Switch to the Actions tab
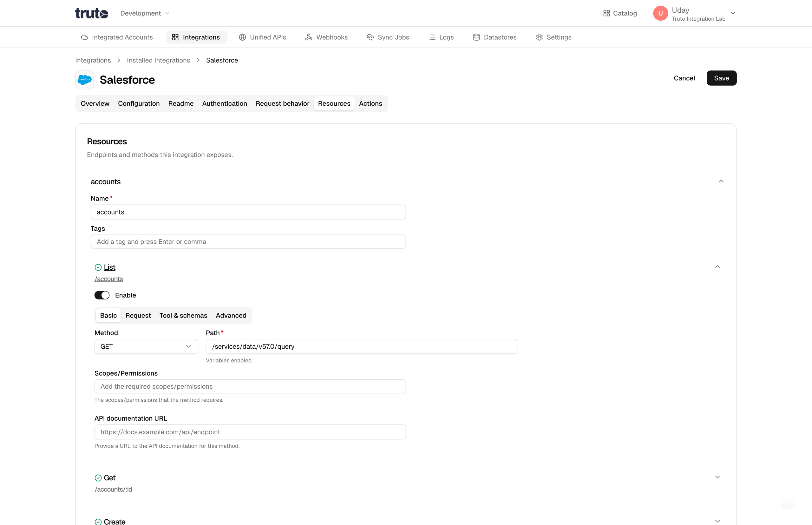 coord(370,104)
